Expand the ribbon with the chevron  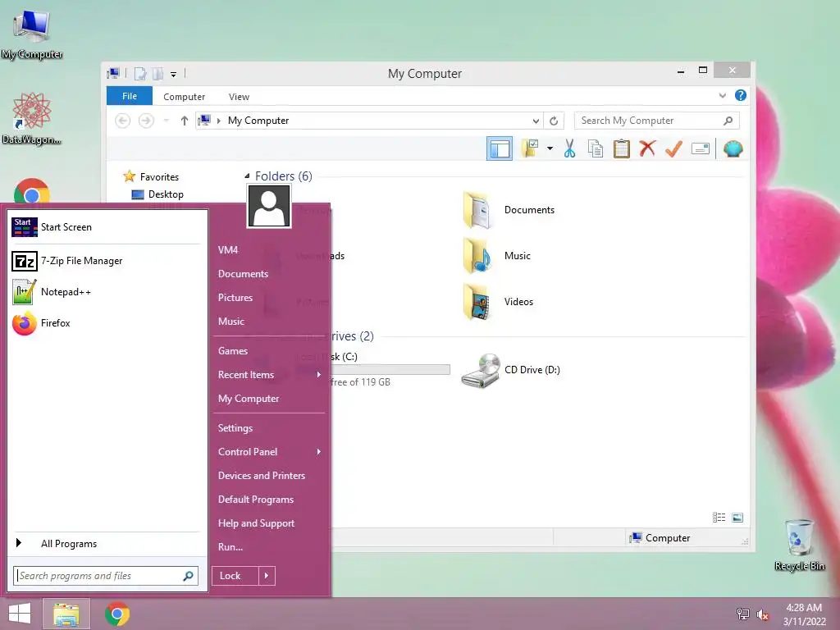[x=722, y=96]
